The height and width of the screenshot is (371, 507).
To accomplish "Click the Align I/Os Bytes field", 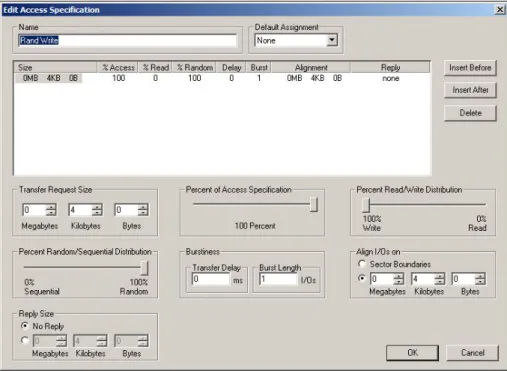I will click(x=463, y=279).
